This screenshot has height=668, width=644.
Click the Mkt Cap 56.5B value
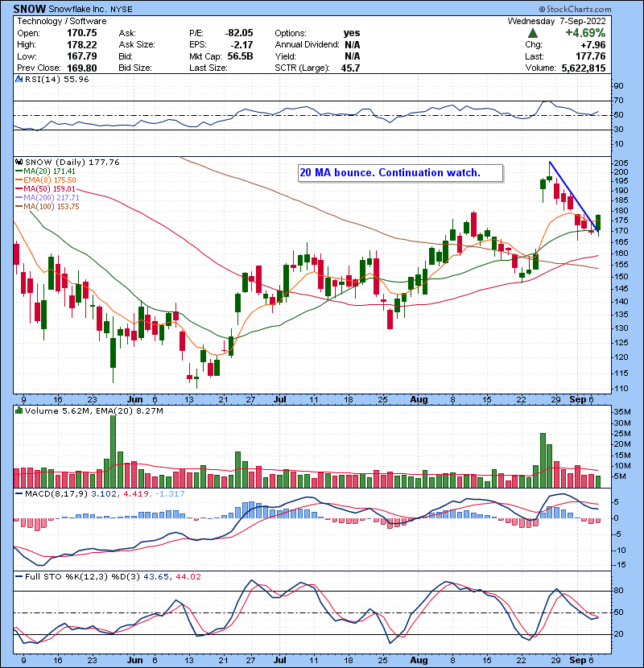click(241, 56)
